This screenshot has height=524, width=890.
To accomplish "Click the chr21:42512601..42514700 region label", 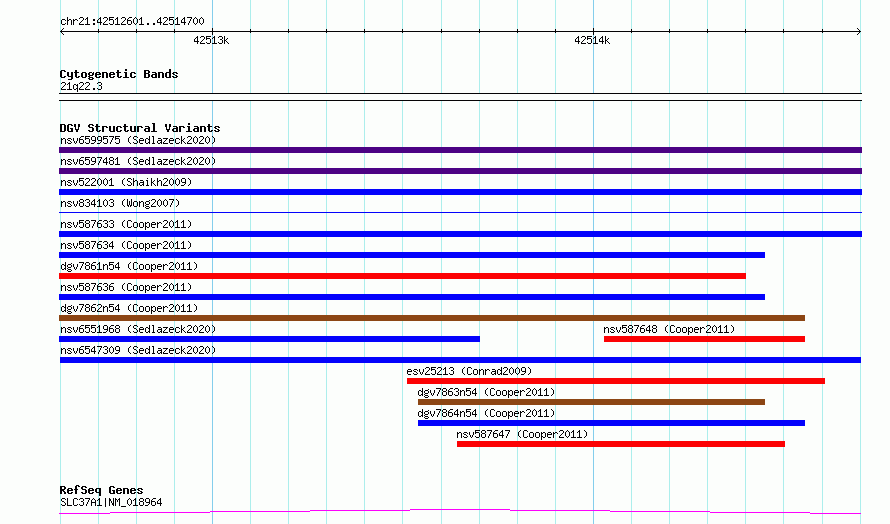I will click(132, 21).
